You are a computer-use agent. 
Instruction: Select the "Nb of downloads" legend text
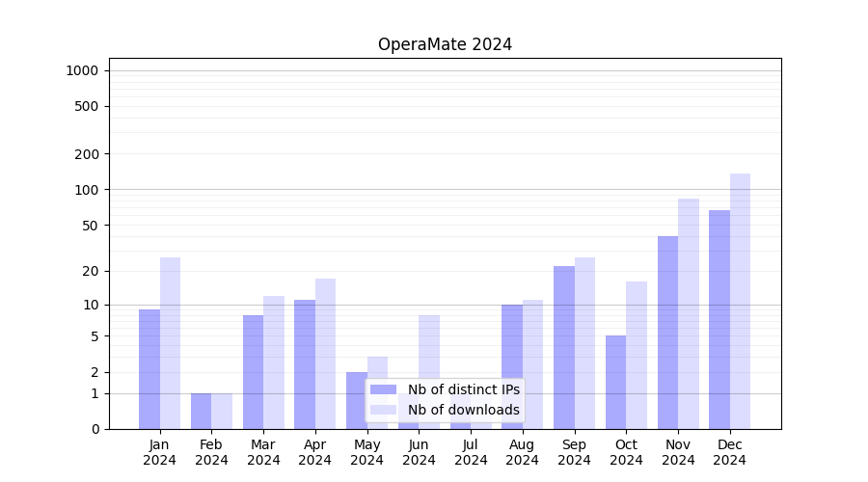click(463, 410)
